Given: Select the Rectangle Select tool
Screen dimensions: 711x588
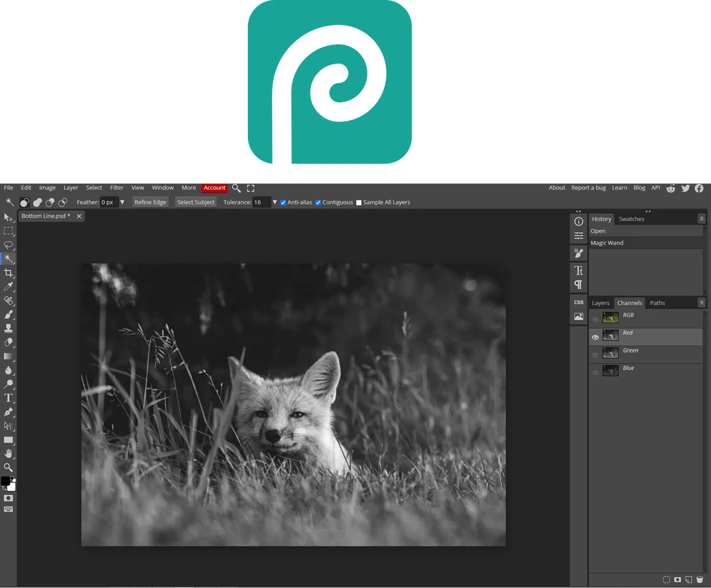Looking at the screenshot, I should point(9,231).
